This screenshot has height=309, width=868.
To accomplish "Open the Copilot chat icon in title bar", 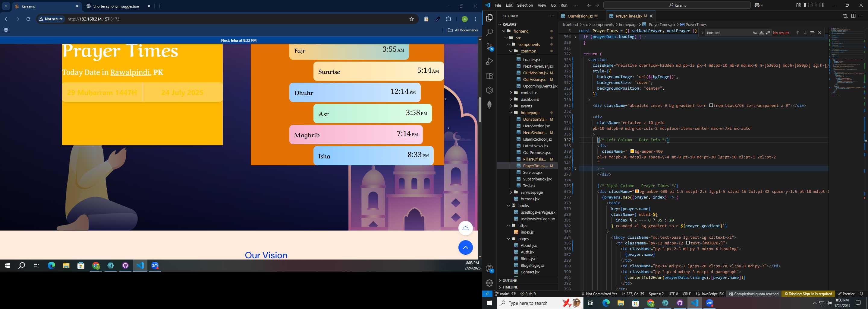I will point(757,5).
